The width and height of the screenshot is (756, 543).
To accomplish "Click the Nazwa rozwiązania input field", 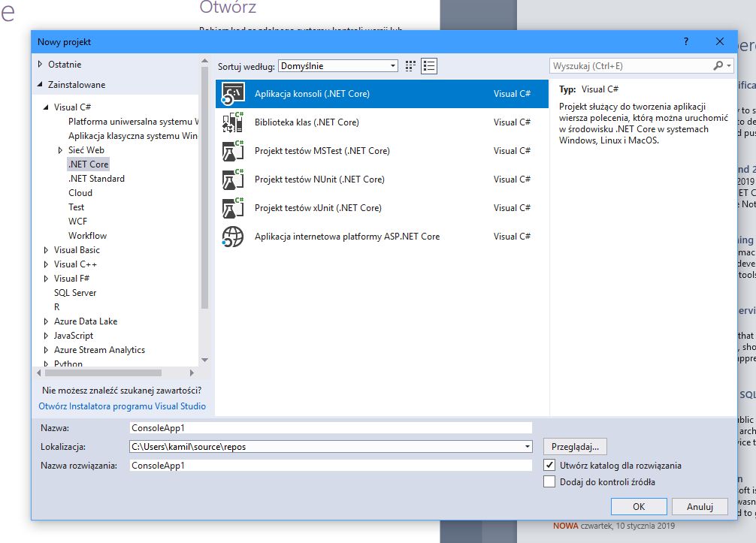I will (x=331, y=466).
